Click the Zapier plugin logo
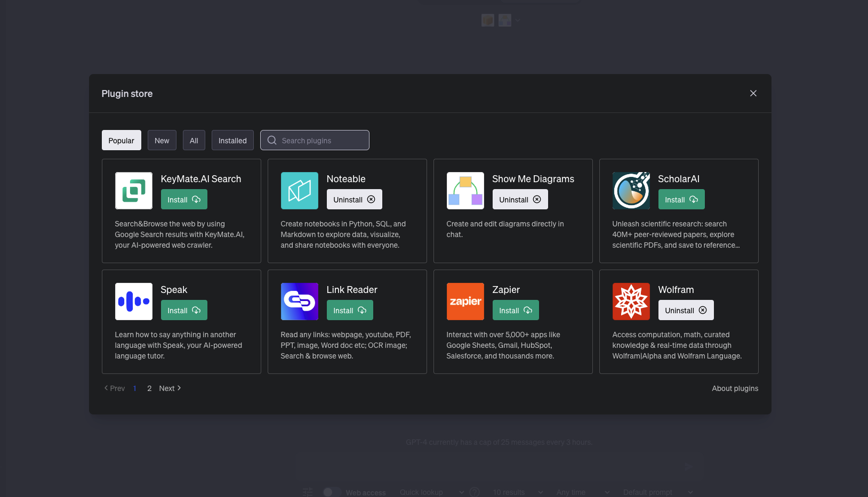This screenshot has width=868, height=497. (465, 302)
